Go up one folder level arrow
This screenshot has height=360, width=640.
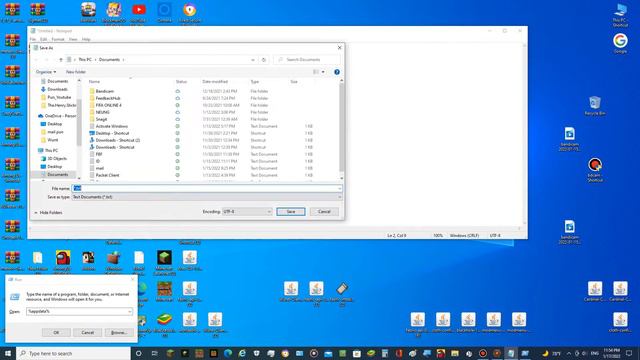tap(61, 60)
